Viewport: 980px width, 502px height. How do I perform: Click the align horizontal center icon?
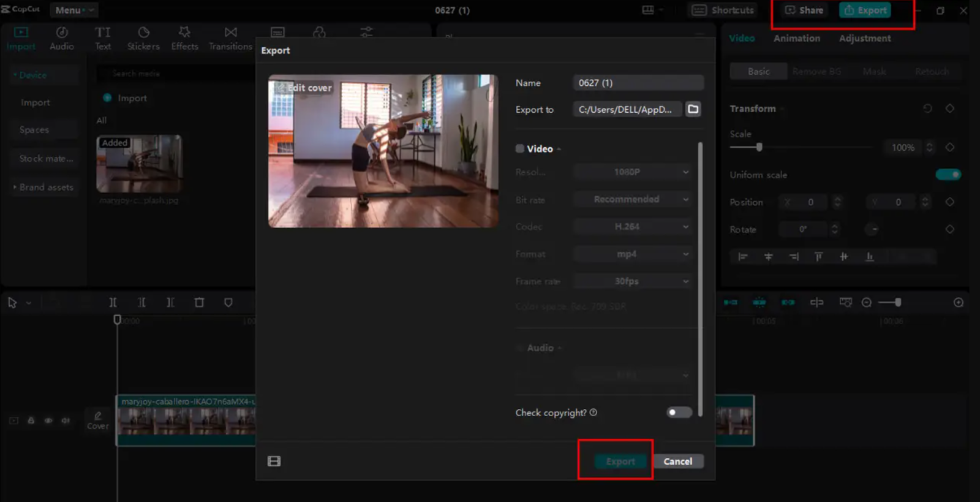[768, 256]
